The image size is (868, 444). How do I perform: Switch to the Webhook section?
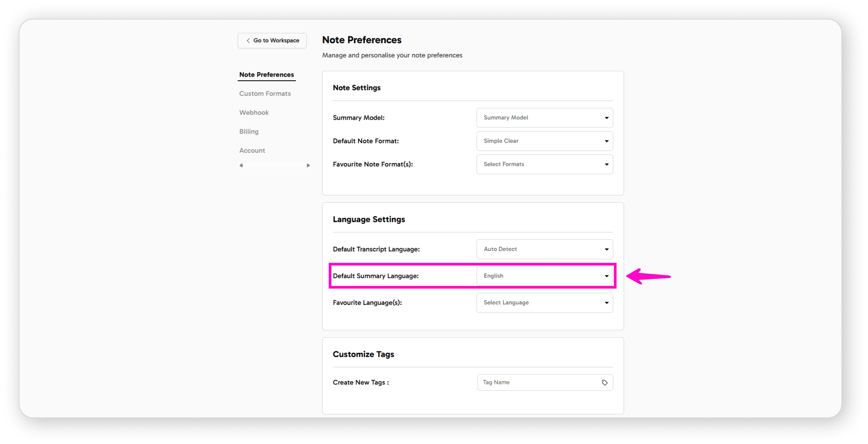(254, 112)
